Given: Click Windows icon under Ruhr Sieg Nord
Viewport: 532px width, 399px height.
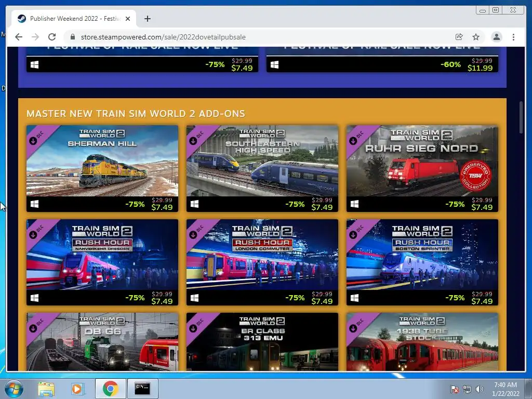Looking at the screenshot, I should pyautogui.click(x=354, y=204).
